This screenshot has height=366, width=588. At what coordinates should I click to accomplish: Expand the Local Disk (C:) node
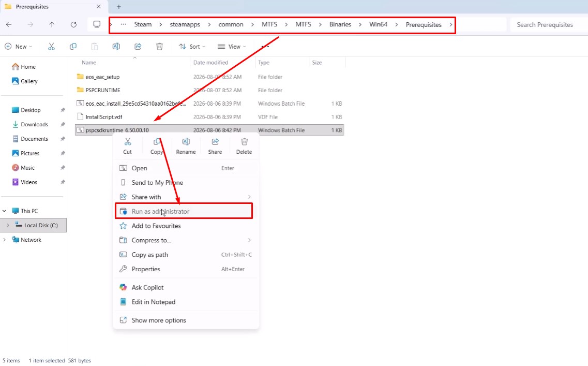[x=8, y=225]
